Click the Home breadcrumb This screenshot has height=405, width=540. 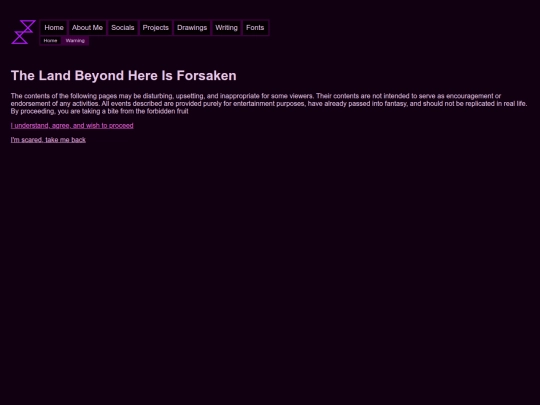pos(50,41)
